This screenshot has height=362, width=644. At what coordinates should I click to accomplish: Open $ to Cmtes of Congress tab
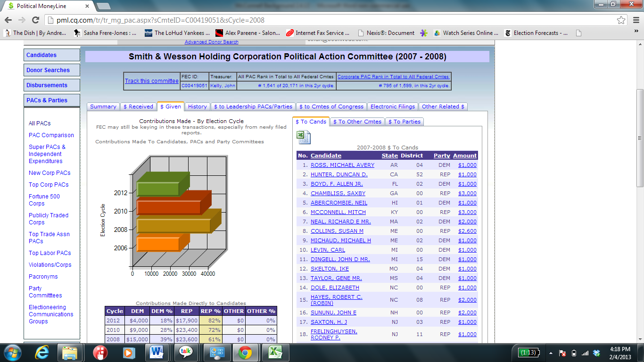click(331, 107)
